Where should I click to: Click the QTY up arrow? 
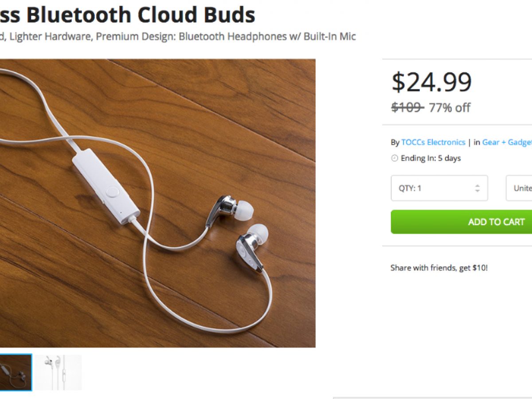(x=477, y=185)
